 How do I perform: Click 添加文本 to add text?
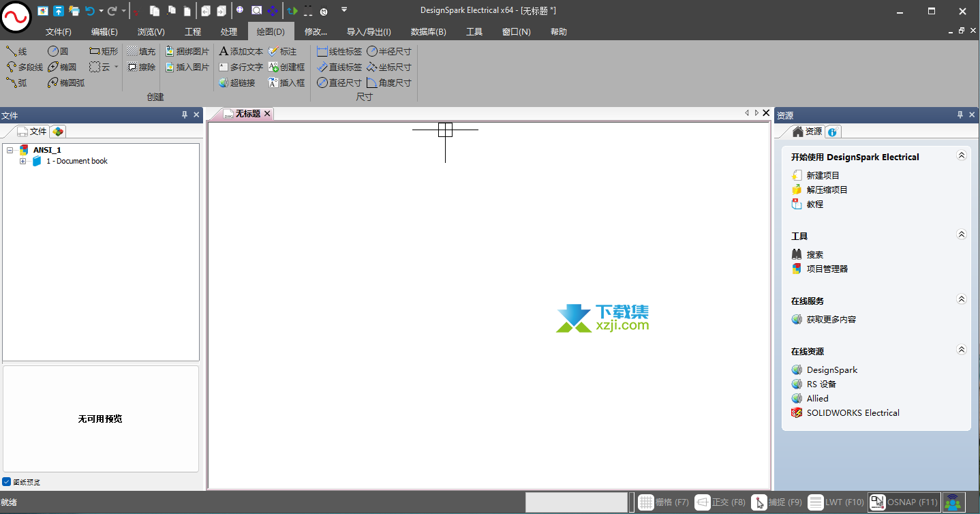[x=241, y=52]
